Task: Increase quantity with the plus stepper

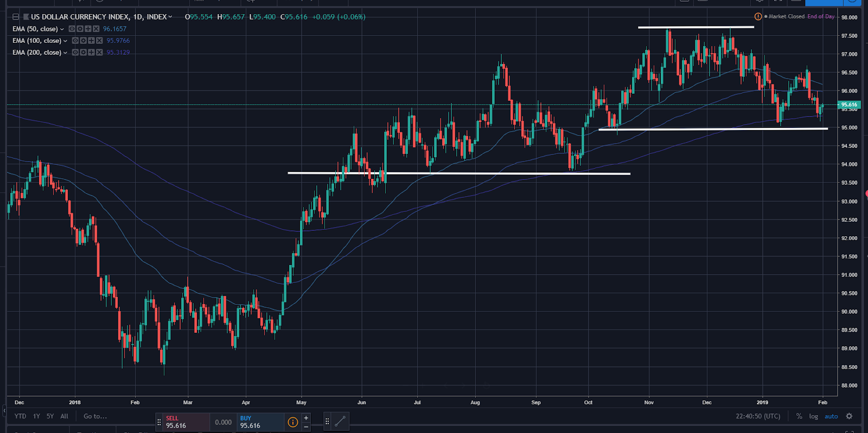Action: point(306,418)
